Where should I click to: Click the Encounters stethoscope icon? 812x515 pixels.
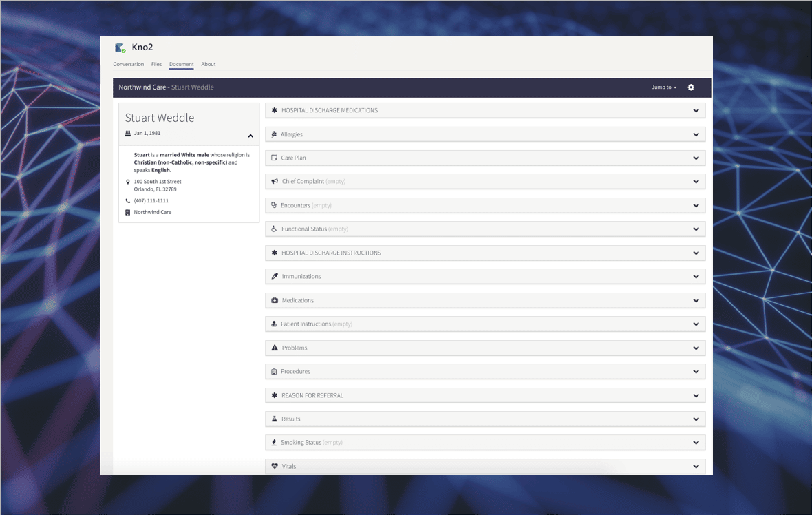click(x=274, y=205)
